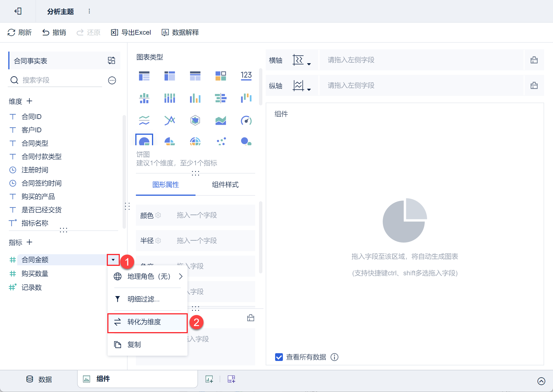This screenshot has height=392, width=553.
Task: Select the 合同ID dimension field
Action: (32, 117)
